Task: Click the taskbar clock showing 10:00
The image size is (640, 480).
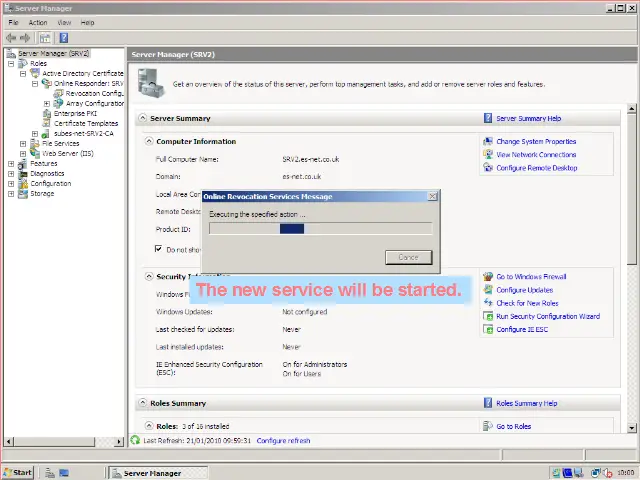Action: point(626,473)
